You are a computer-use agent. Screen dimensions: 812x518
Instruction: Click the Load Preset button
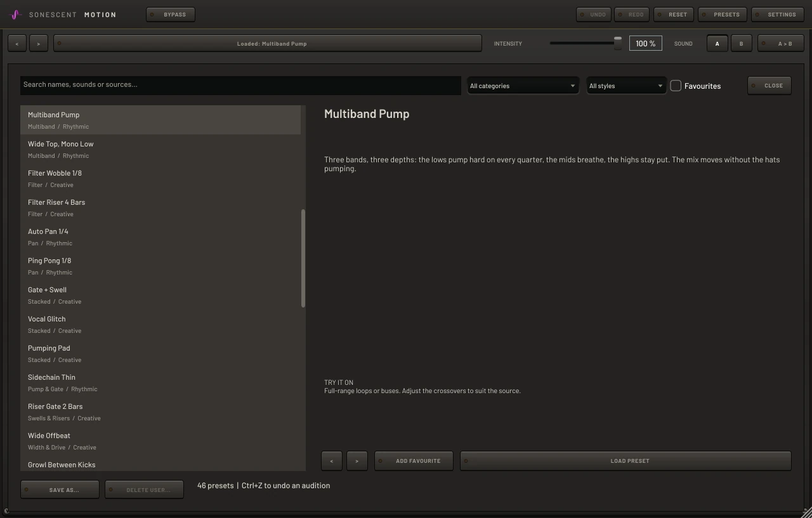click(626, 461)
